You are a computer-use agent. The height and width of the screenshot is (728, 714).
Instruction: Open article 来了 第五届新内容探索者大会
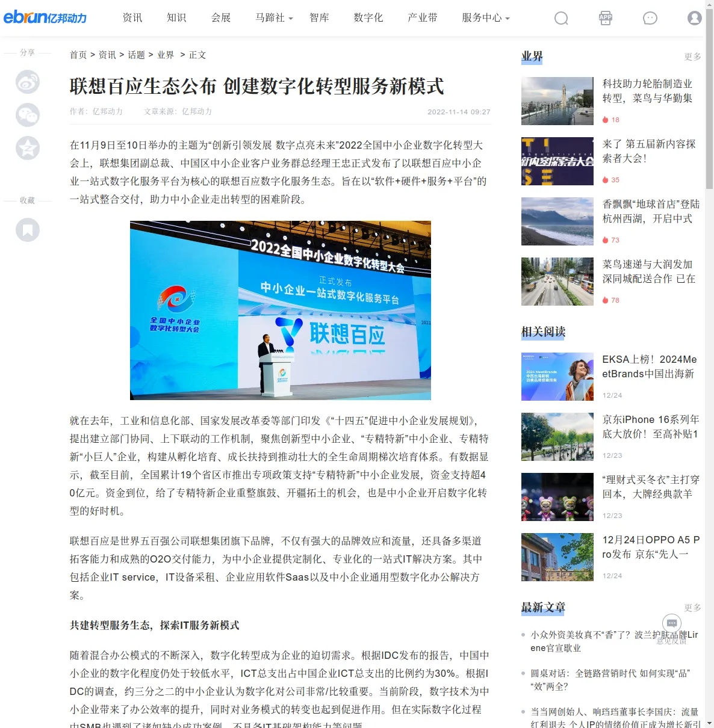pyautogui.click(x=649, y=151)
